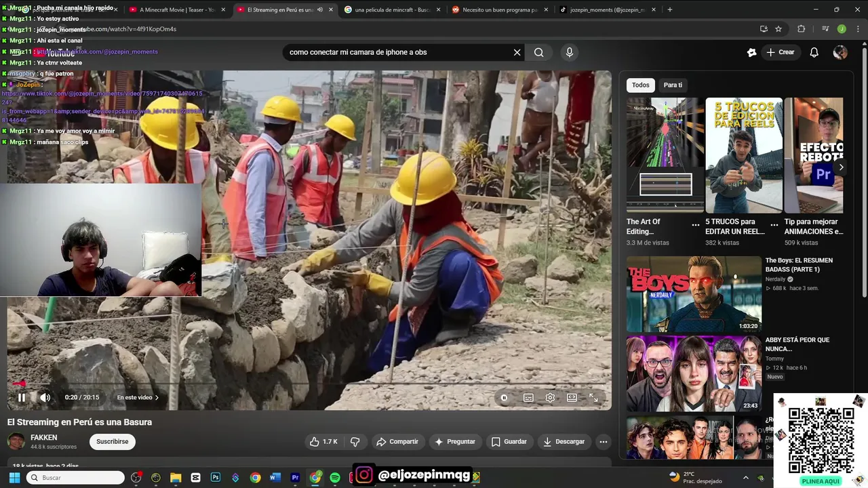Select the 'Todos' filter chip
868x488 pixels.
[x=641, y=85]
